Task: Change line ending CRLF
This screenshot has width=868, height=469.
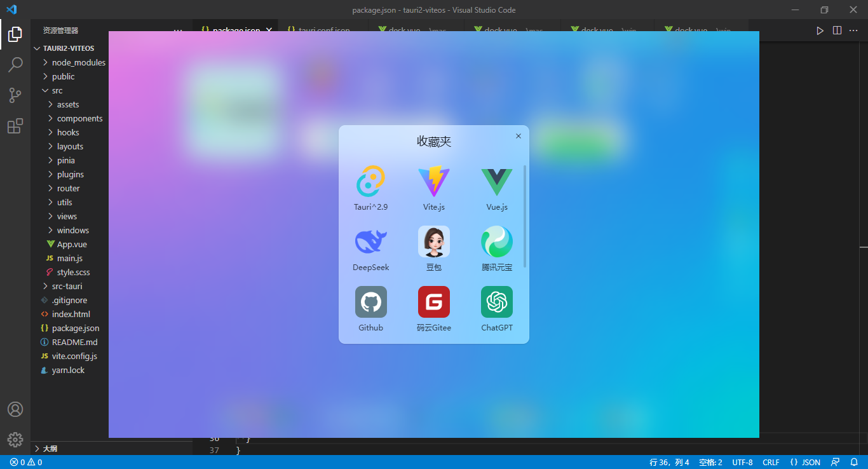Action: coord(771,462)
